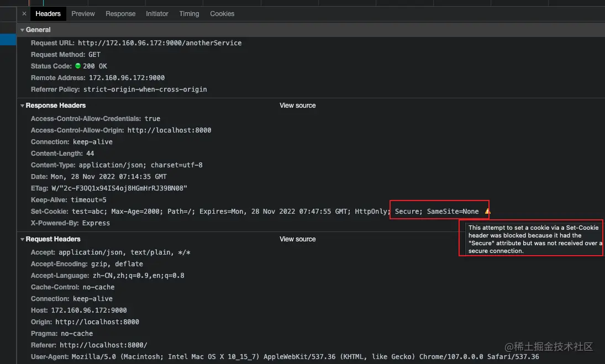Click the strict-origin-when-cross-origin referrer policy value
This screenshot has height=364, width=605.
[x=145, y=89]
